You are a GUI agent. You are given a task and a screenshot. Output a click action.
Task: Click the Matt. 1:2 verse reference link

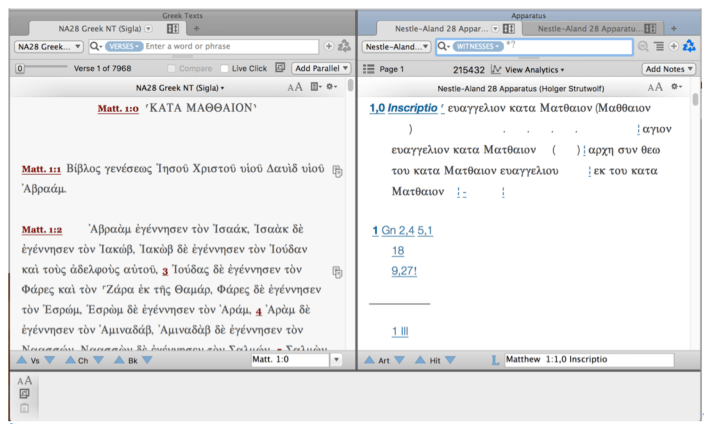(x=42, y=229)
